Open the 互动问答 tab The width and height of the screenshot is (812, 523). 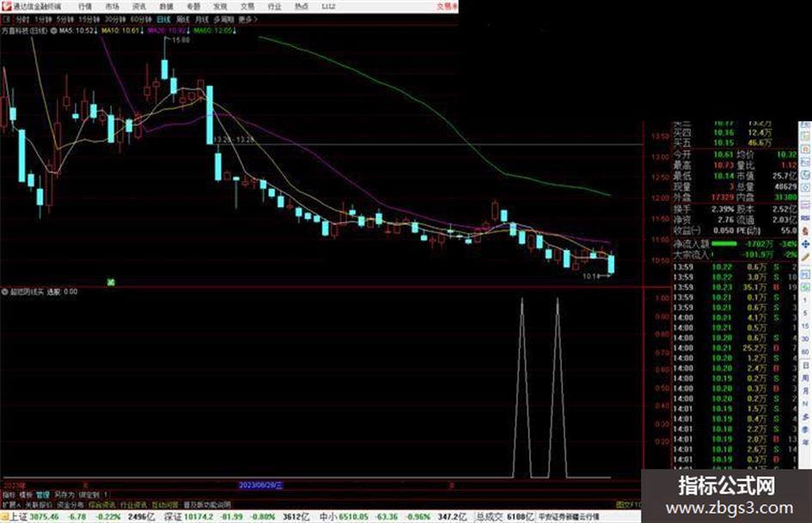coord(165,504)
